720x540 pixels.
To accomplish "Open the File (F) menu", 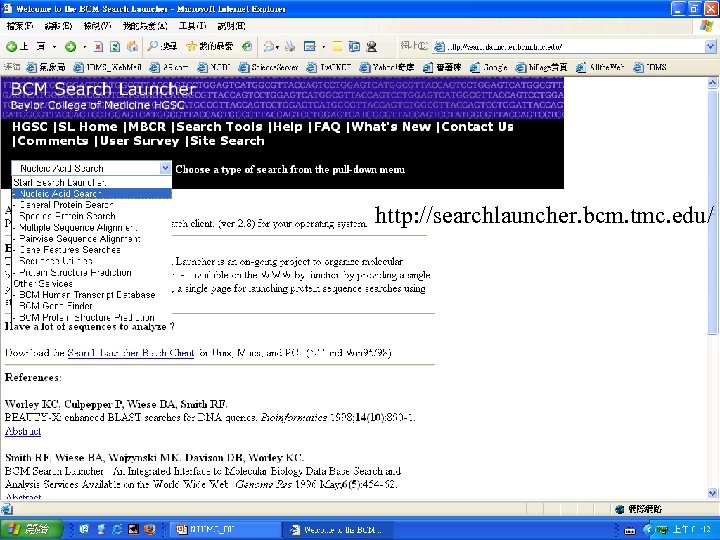I will 20,26.
